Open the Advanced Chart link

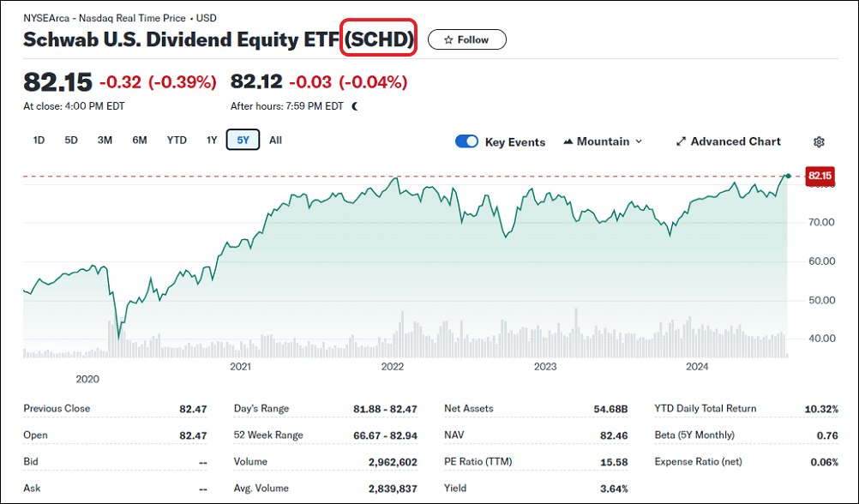coord(729,142)
